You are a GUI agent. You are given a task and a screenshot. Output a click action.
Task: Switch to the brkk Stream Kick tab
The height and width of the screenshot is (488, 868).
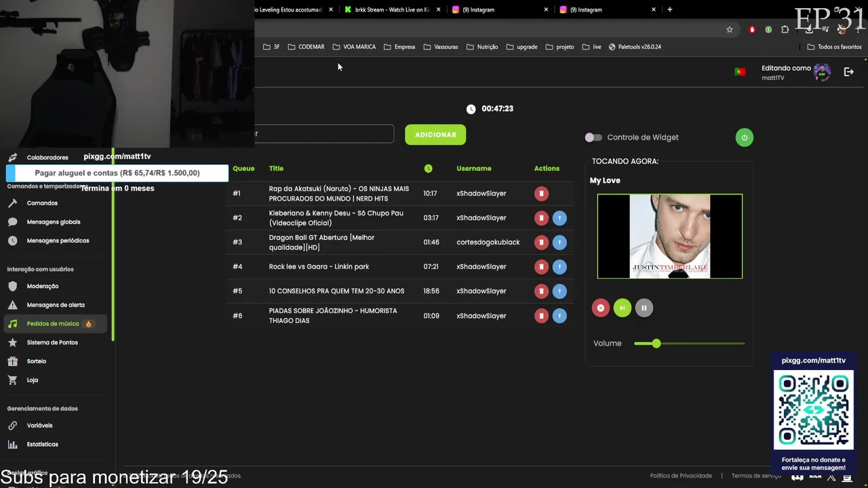pos(392,9)
